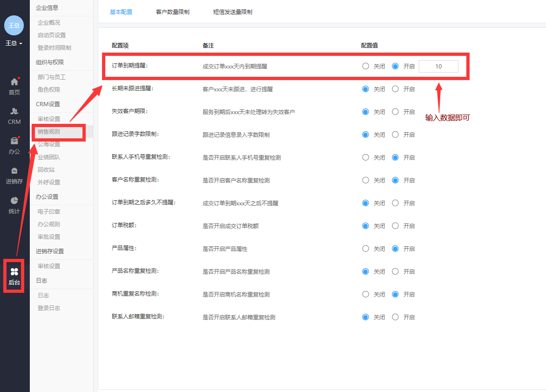Open 业绩团队 menu item
This screenshot has height=392, width=546.
coord(49,157)
